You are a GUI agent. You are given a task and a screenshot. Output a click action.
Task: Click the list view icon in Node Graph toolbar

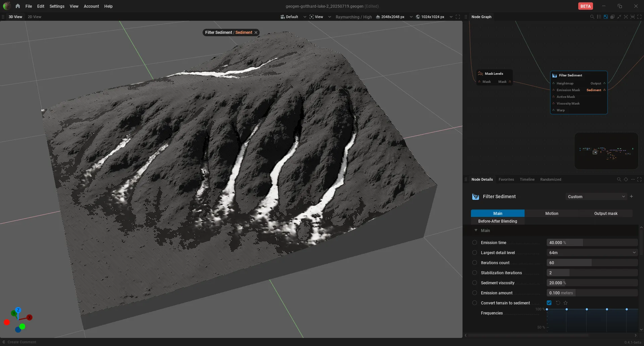(x=599, y=17)
